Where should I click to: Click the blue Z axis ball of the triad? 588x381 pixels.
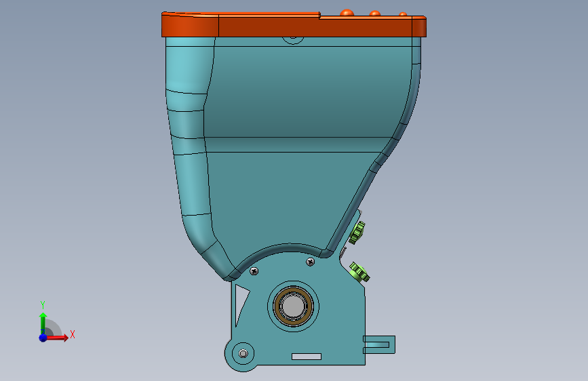pyautogui.click(x=43, y=338)
